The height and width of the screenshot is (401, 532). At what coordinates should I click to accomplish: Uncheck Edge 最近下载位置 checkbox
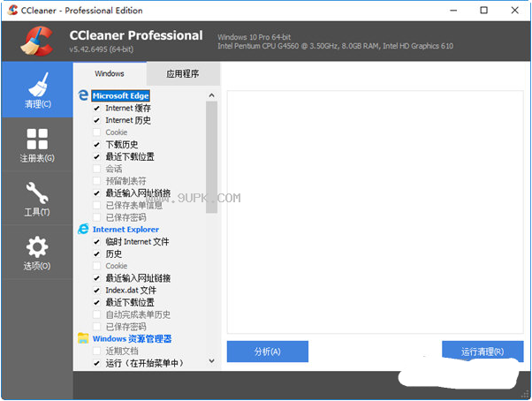(x=96, y=156)
